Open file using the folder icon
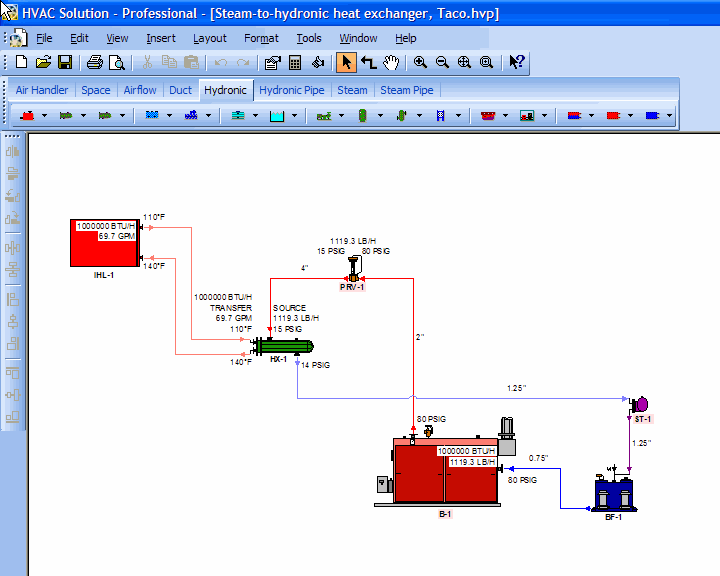Viewport: 720px width, 576px height. pos(43,62)
